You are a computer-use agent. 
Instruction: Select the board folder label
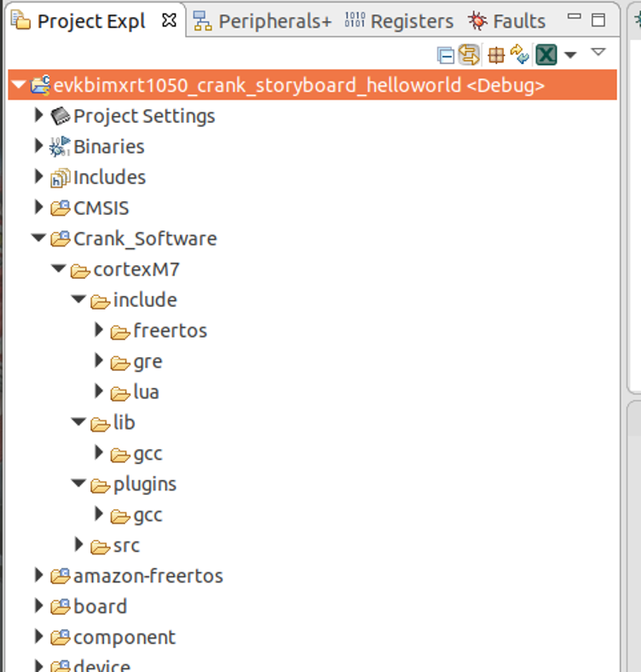click(101, 607)
